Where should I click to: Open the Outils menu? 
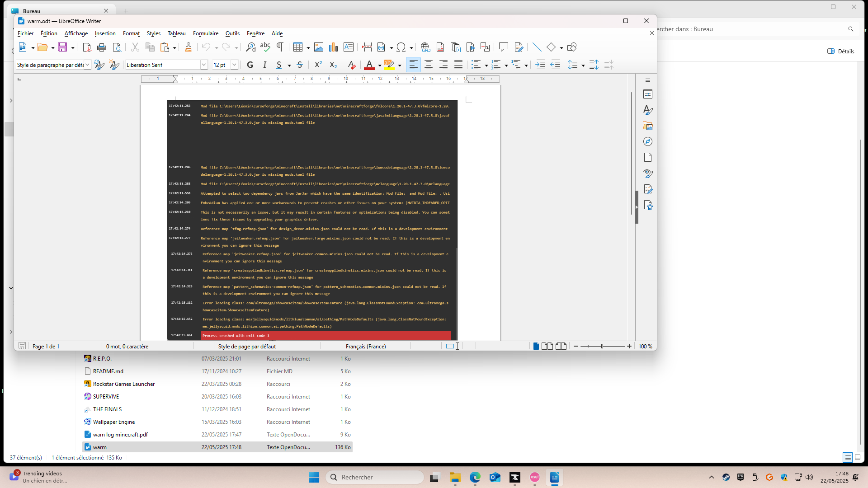click(x=232, y=33)
